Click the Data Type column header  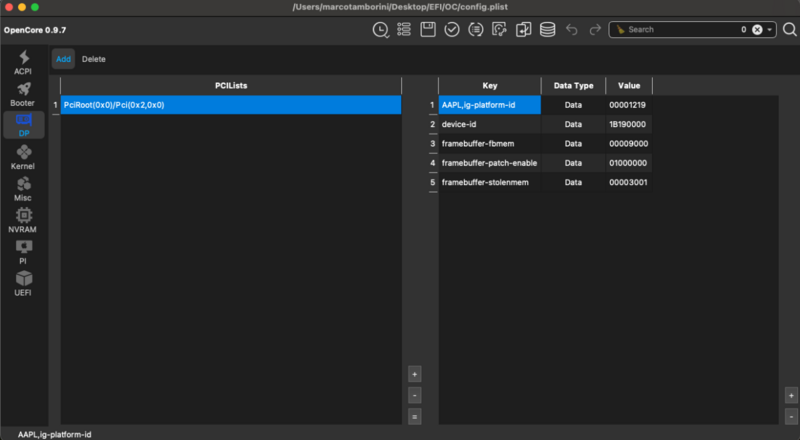573,86
